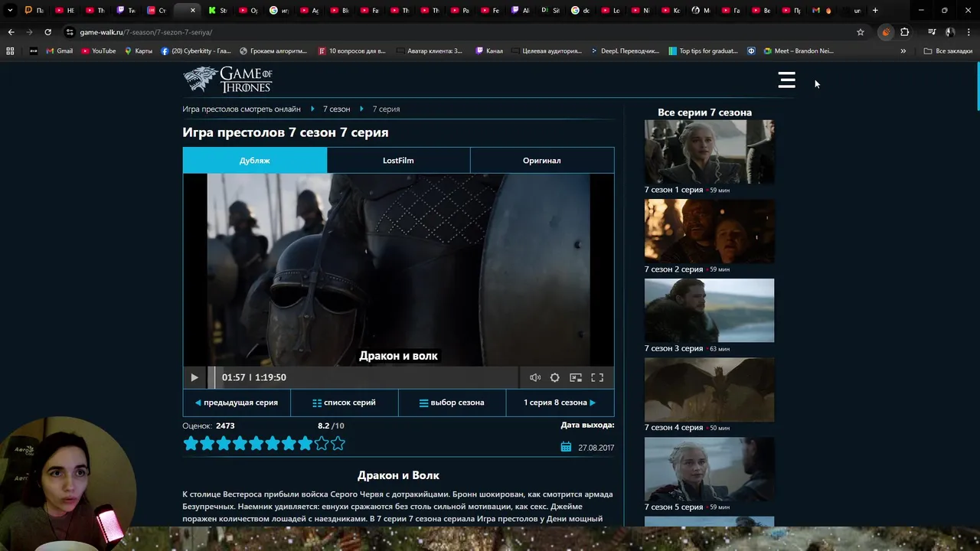
Task: Open 7 сезон 1 серия thumbnail
Action: click(709, 152)
